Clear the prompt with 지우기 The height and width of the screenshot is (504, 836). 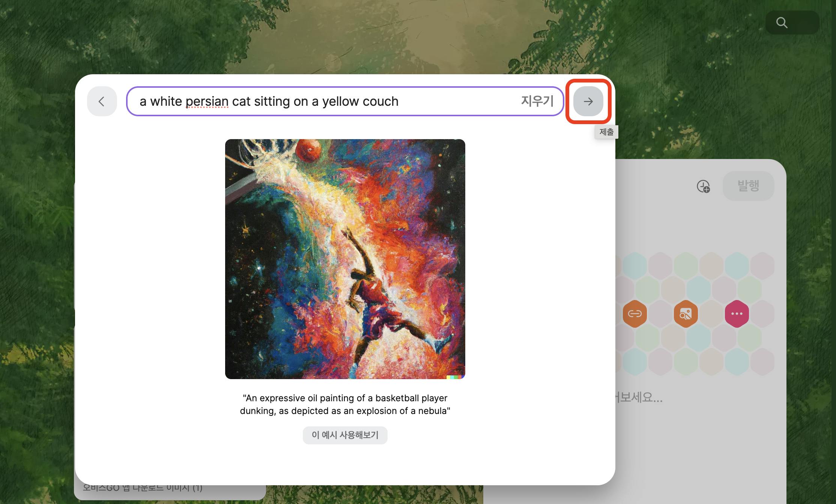tap(537, 101)
